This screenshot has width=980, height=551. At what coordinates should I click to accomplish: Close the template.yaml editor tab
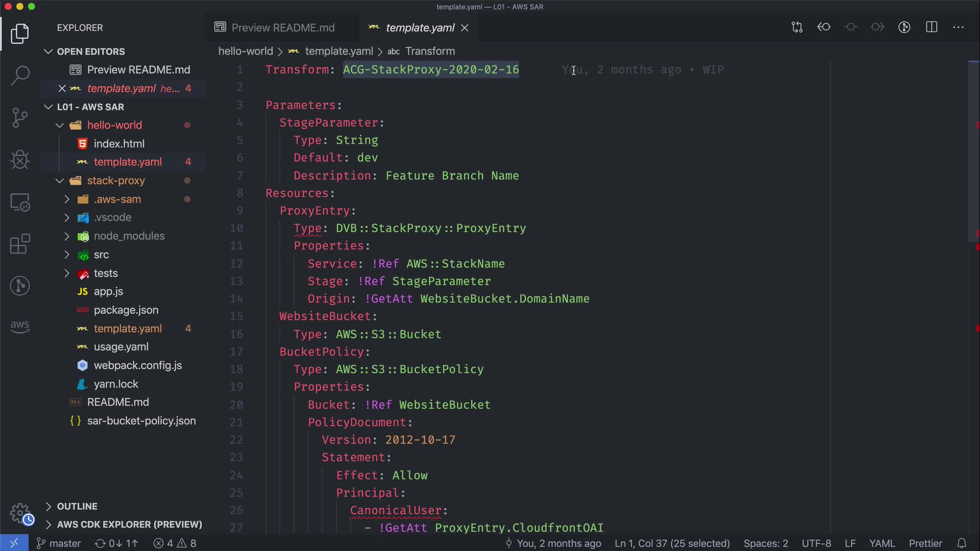pos(464,28)
